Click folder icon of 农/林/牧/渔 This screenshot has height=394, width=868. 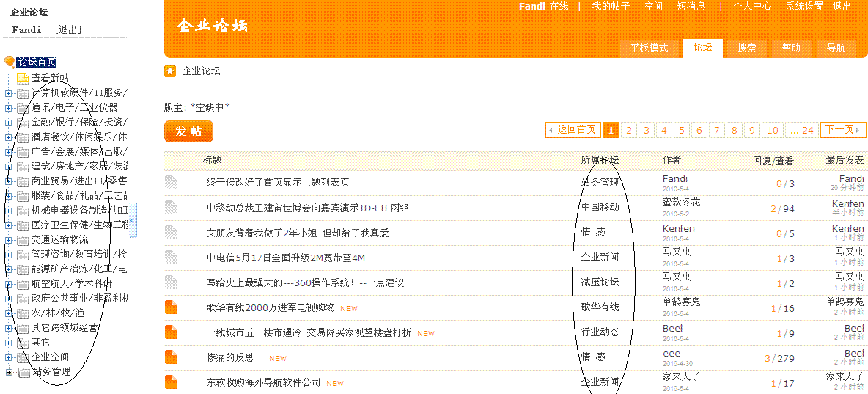click(x=23, y=313)
